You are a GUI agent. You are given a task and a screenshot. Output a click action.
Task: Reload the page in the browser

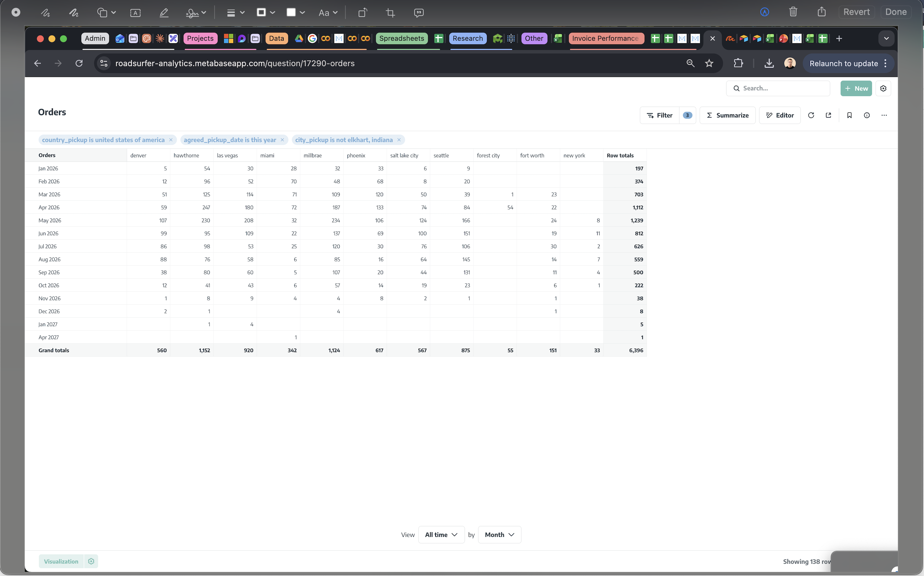pos(79,63)
